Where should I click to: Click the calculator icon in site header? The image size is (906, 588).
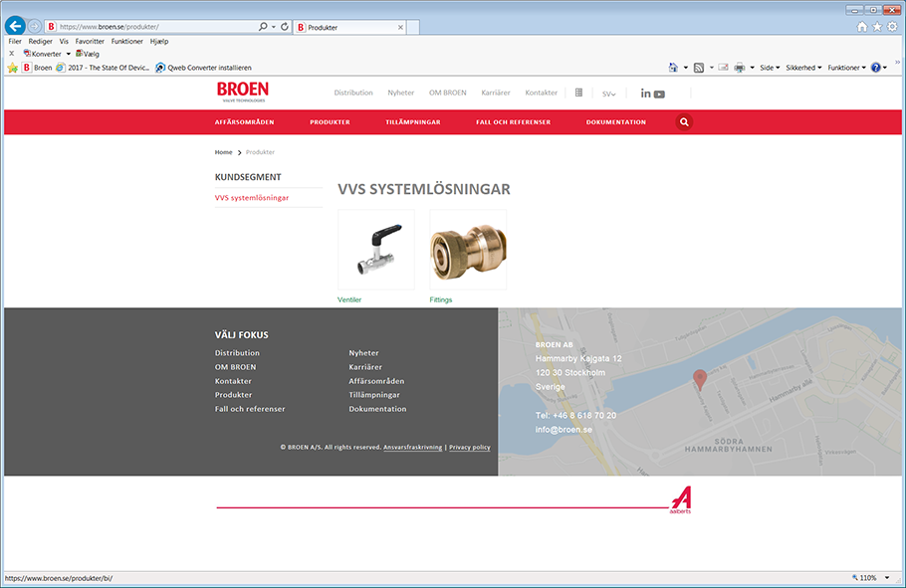(x=578, y=93)
